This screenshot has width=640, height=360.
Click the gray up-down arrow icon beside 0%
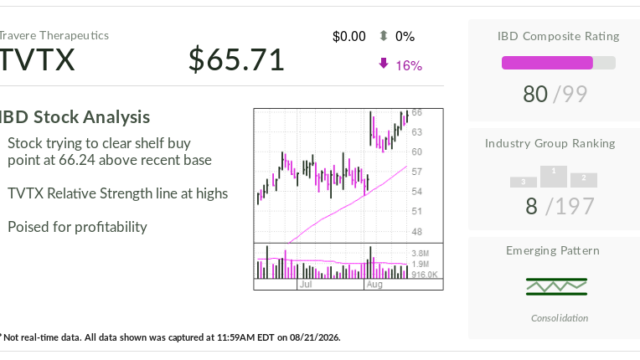click(383, 36)
